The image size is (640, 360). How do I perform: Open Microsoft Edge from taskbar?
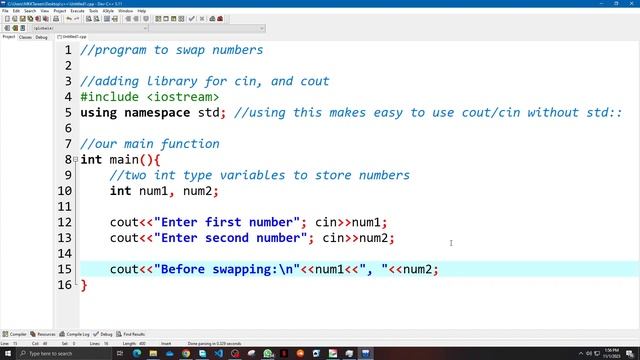click(137, 353)
